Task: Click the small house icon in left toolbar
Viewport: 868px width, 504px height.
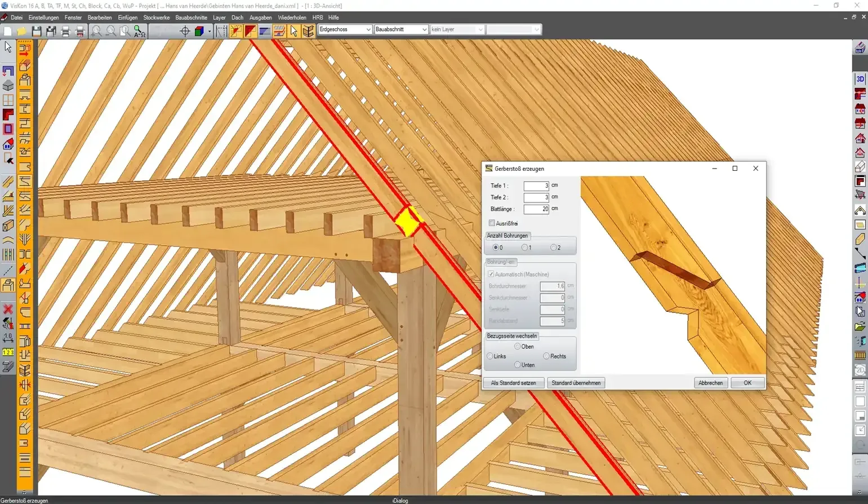Action: coord(8,144)
